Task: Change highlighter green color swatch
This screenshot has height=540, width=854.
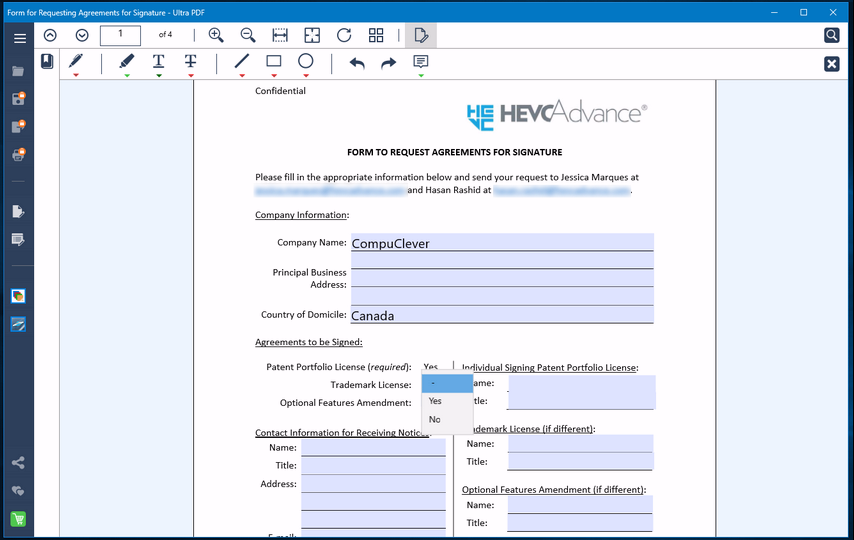Action: point(126,75)
